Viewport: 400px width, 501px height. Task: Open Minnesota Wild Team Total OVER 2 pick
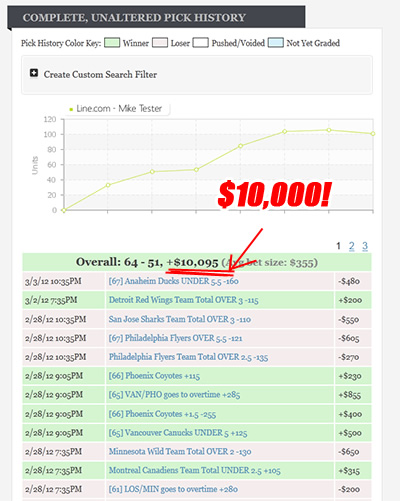click(x=180, y=452)
